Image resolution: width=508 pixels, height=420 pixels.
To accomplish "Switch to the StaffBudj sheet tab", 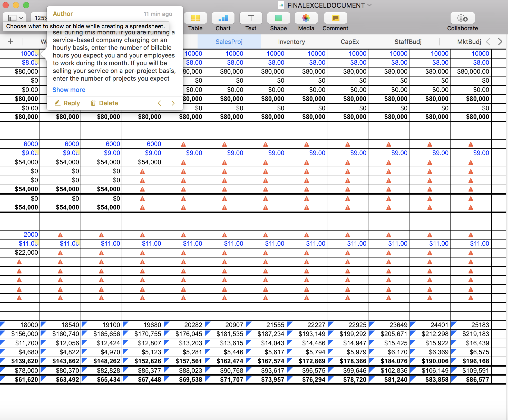I will pyautogui.click(x=408, y=42).
